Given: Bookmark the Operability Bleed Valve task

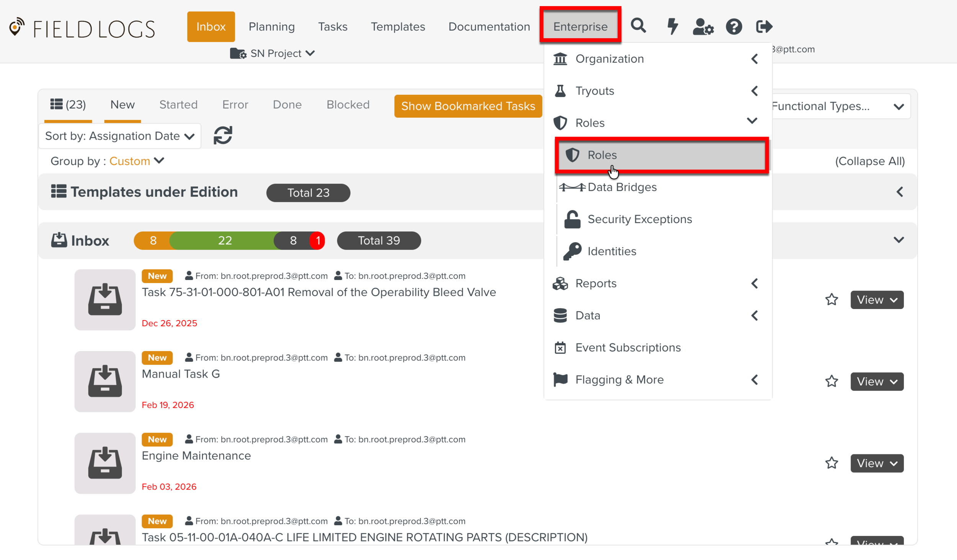Looking at the screenshot, I should point(831,300).
